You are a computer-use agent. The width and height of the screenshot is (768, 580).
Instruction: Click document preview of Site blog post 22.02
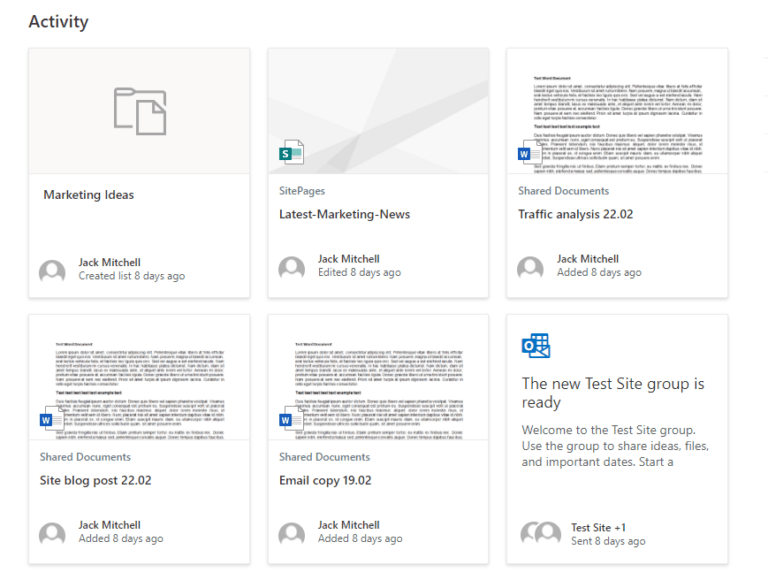click(140, 377)
